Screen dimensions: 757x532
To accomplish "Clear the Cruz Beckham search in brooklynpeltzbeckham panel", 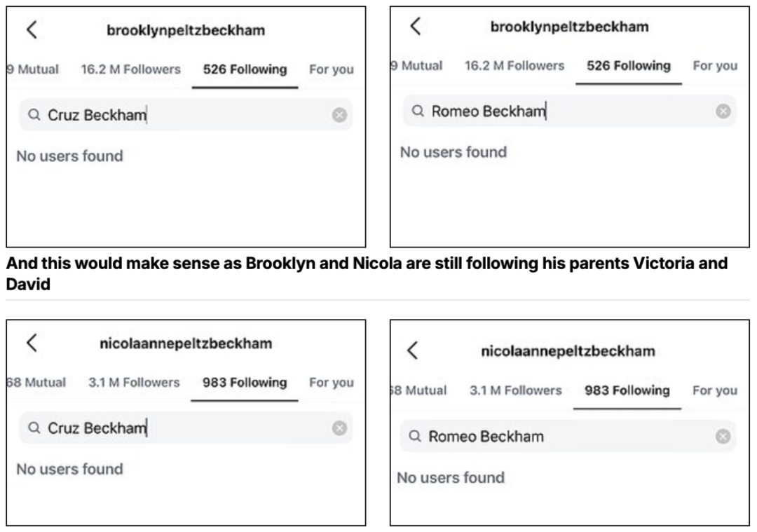I will [x=339, y=115].
